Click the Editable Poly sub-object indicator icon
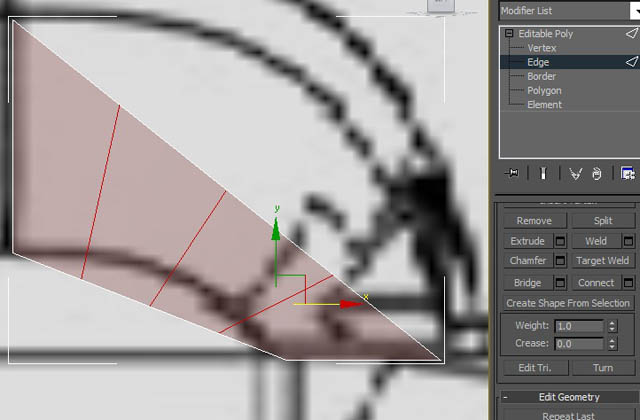The height and width of the screenshot is (420, 640). 631,33
